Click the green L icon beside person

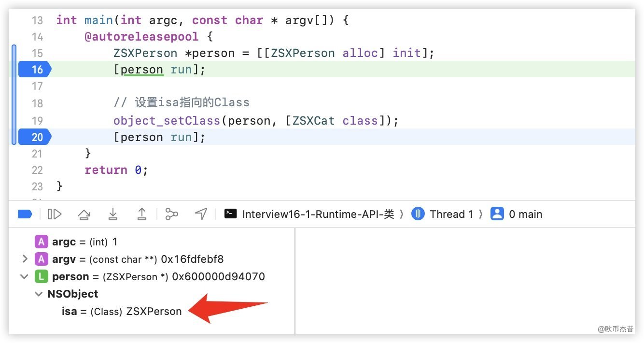(x=42, y=277)
